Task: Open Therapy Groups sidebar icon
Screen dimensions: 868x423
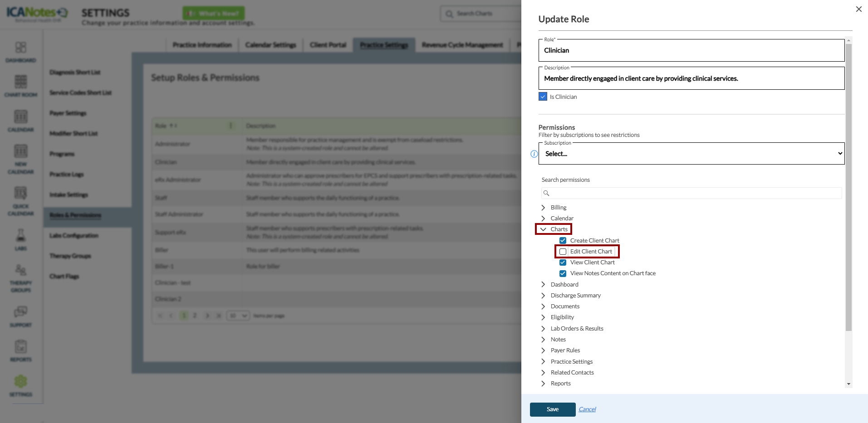Action: 21,271
